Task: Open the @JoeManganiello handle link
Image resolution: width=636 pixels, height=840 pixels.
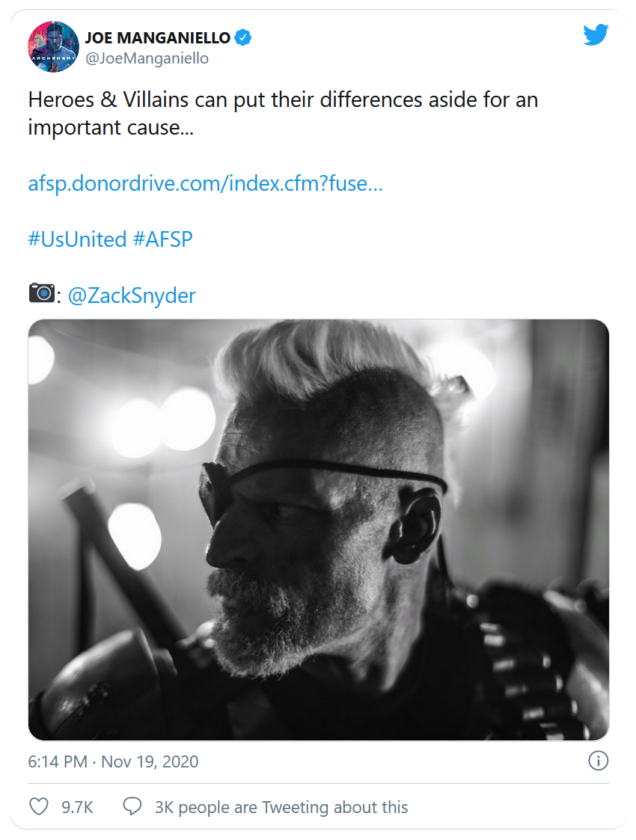Action: coord(147,58)
